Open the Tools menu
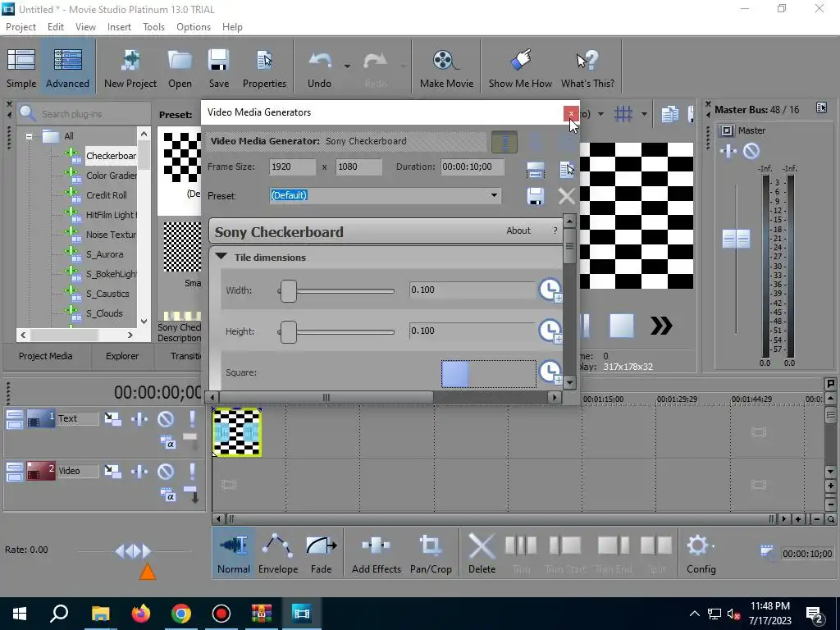This screenshot has height=630, width=840. point(153,27)
